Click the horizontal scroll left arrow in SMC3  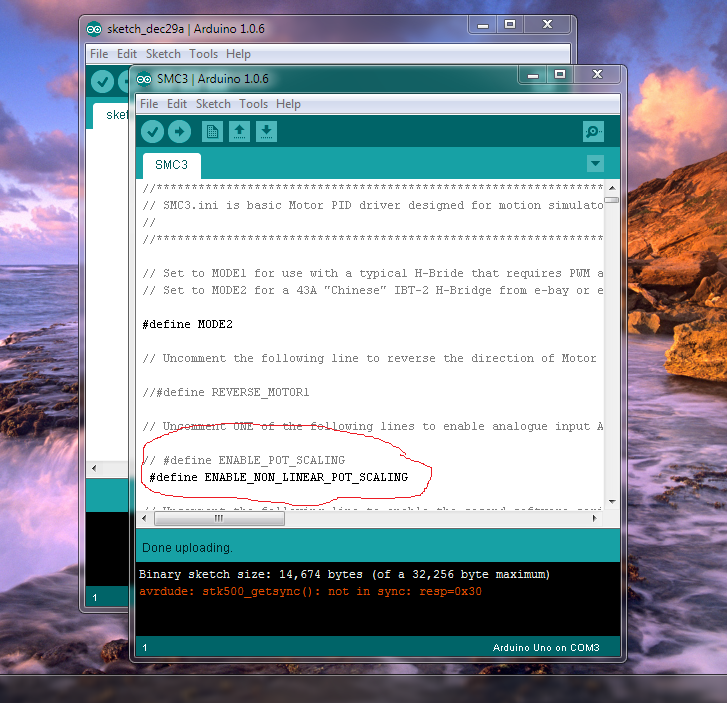(144, 518)
